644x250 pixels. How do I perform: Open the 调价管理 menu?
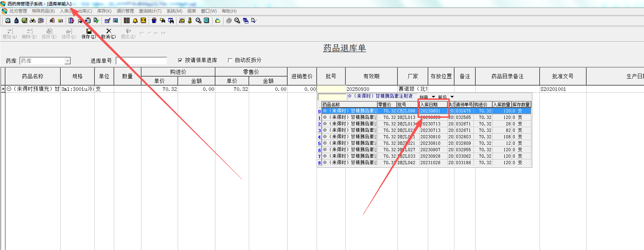125,11
